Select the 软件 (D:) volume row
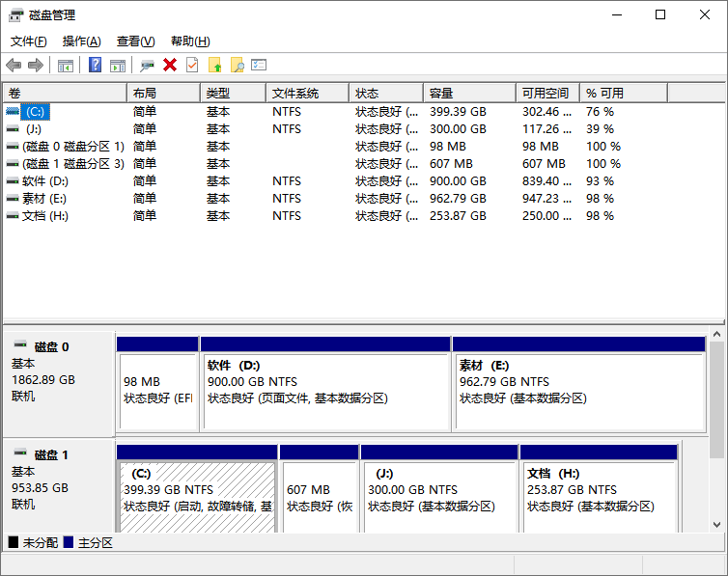 45,181
